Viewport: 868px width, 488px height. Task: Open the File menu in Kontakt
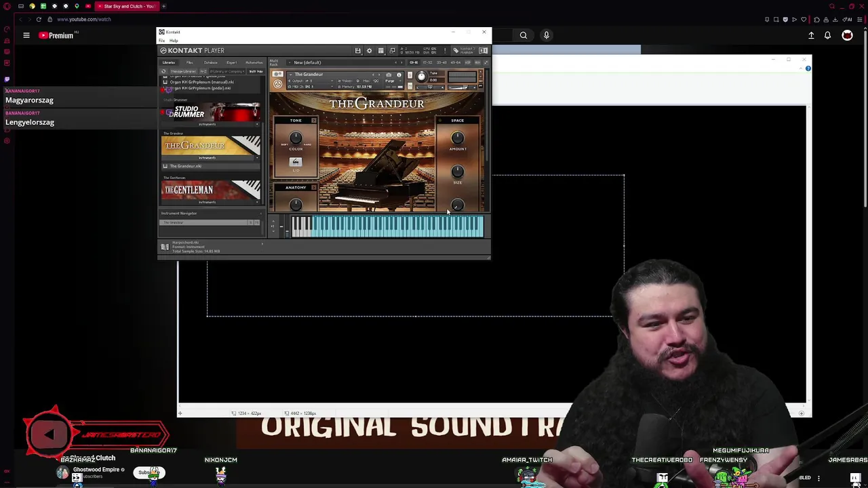[x=161, y=41]
